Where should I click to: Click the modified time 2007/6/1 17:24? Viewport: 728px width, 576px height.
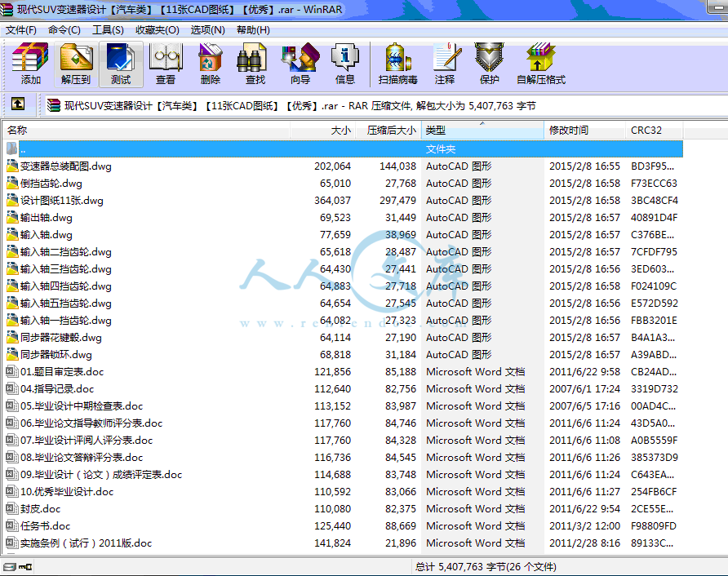[584, 388]
